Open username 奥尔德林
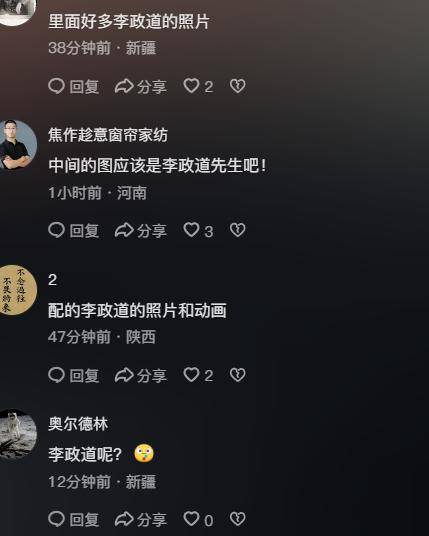This screenshot has width=429, height=536. coord(78,424)
